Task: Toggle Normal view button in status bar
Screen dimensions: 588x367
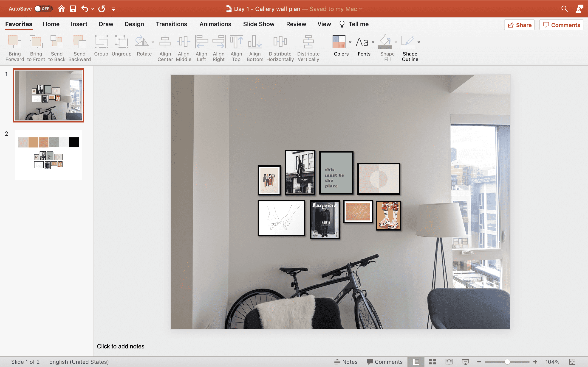Action: click(x=416, y=362)
